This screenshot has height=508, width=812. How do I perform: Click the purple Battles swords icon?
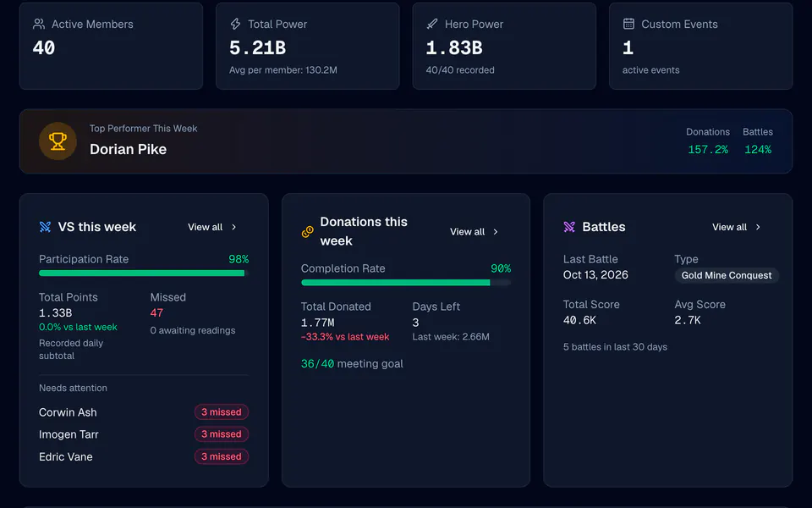click(x=569, y=227)
